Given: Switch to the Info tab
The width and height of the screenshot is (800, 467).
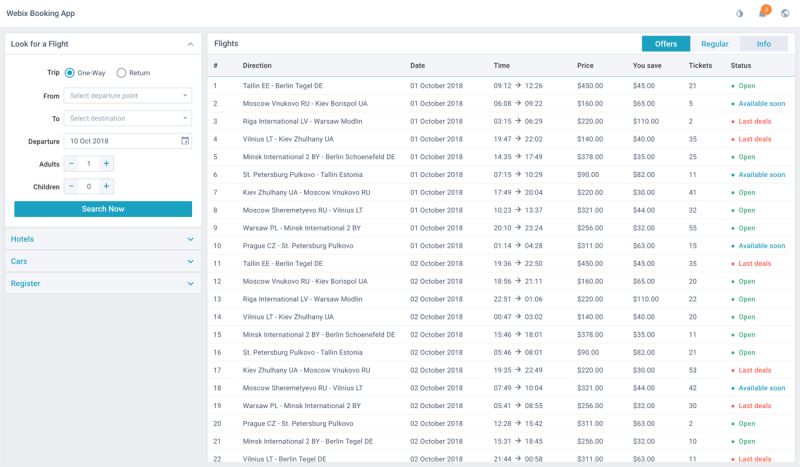Looking at the screenshot, I should tap(764, 44).
